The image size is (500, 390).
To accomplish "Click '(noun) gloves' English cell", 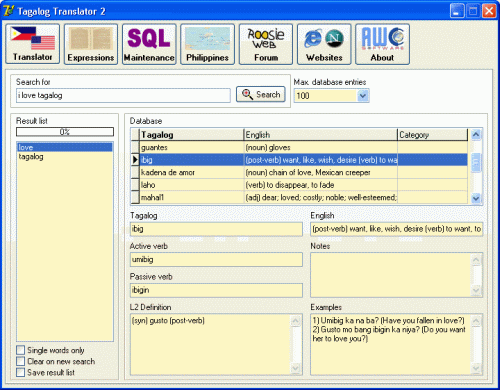I will (x=321, y=147).
